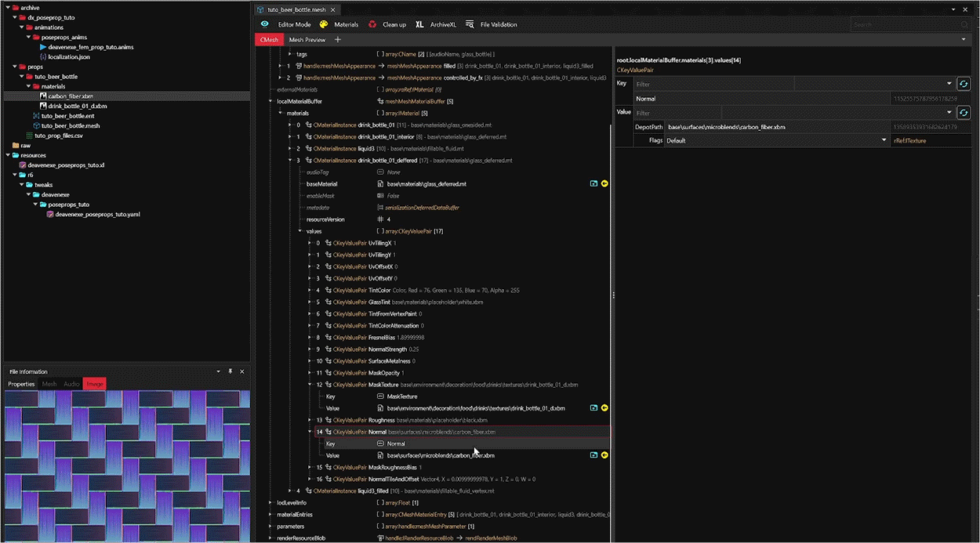Toggle Editor Mode eye icon
Screen dimensions: 980x543
coord(264,24)
